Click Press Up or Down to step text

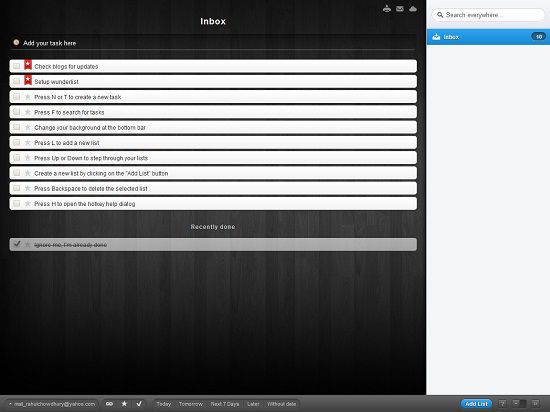click(x=91, y=158)
